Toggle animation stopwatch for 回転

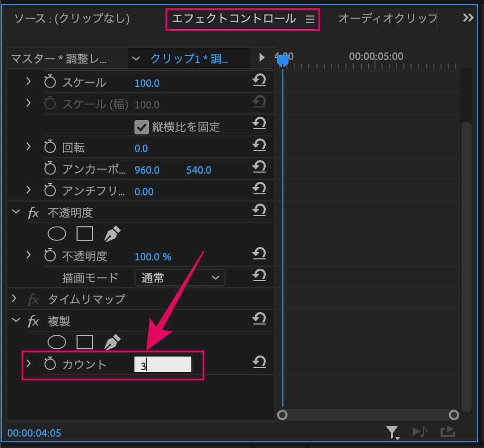pos(50,147)
